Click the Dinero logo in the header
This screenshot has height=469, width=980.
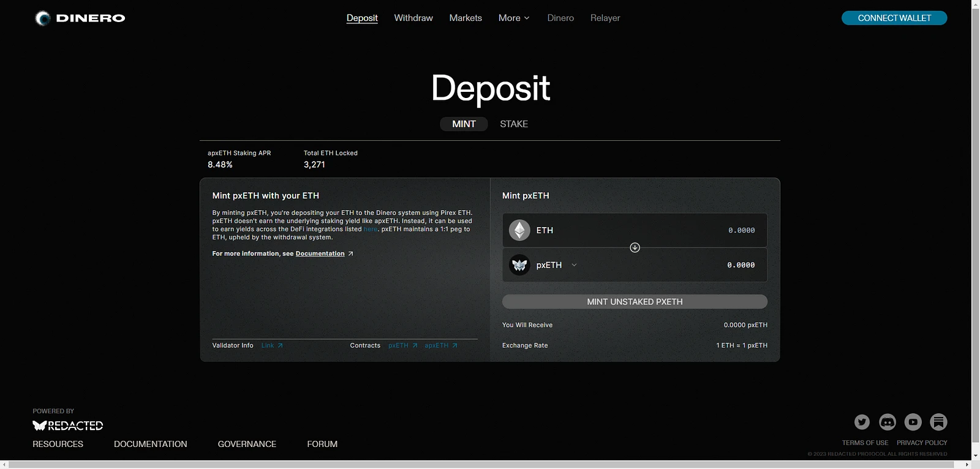[80, 18]
